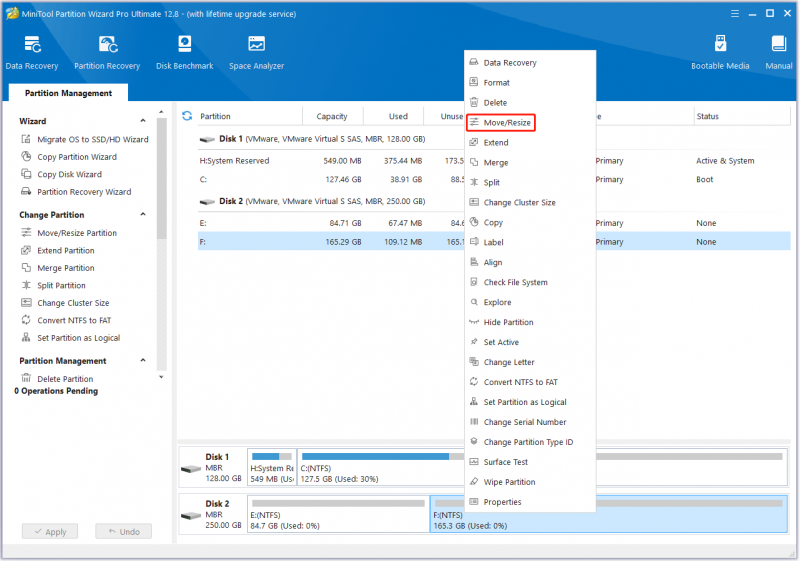Launch Partition Recovery from toolbar
The height and width of the screenshot is (561, 800).
tap(107, 53)
